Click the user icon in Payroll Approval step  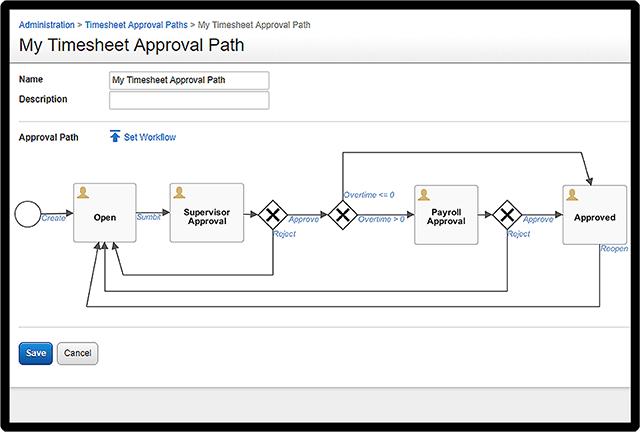click(x=424, y=195)
